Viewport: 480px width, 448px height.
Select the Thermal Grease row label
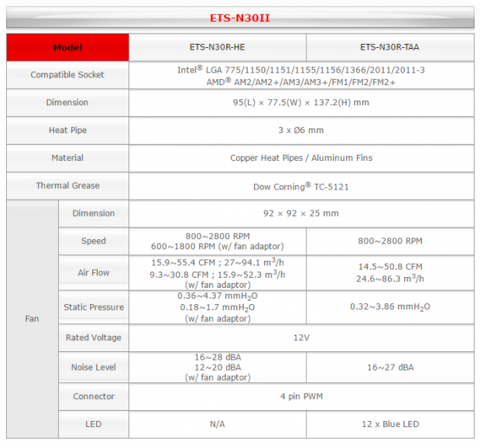click(x=67, y=186)
